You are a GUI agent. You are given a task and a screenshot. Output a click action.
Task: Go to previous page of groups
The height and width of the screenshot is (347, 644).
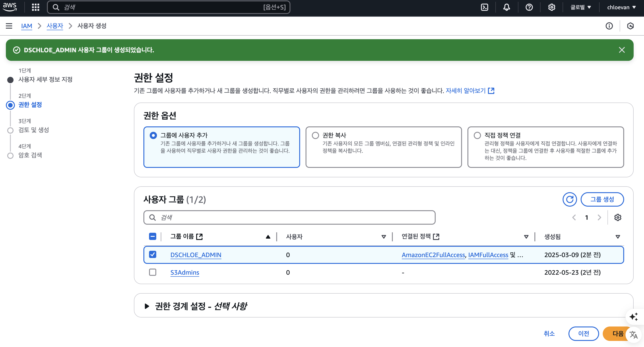click(574, 217)
